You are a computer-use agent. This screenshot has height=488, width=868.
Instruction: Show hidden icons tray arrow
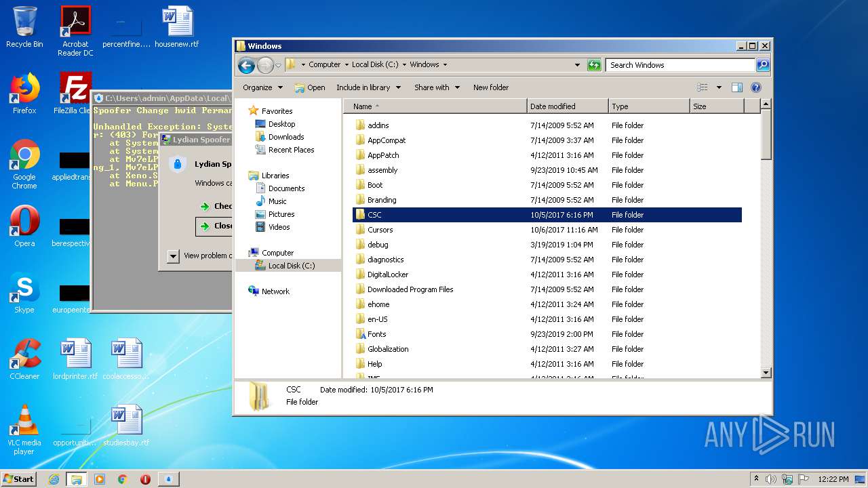(x=757, y=479)
